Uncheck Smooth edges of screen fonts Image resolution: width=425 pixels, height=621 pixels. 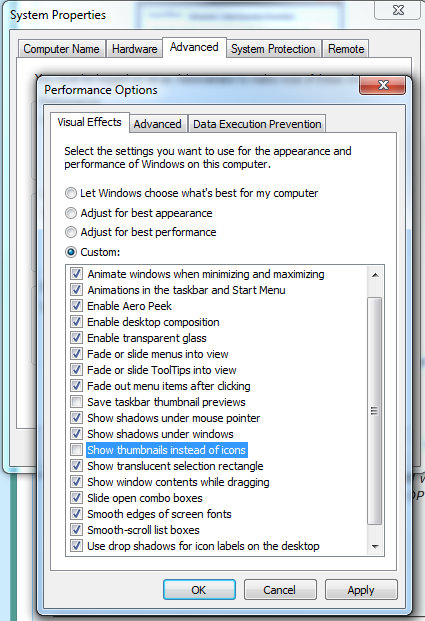76,514
